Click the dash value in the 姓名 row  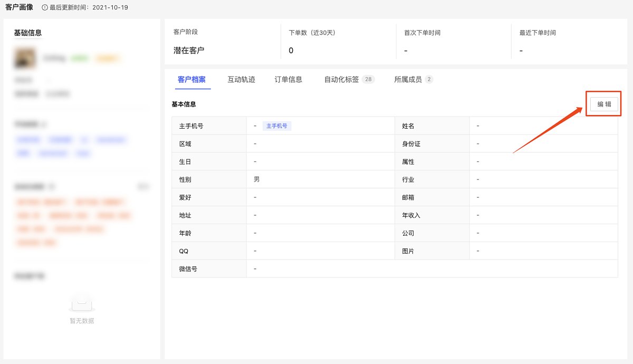click(x=478, y=126)
